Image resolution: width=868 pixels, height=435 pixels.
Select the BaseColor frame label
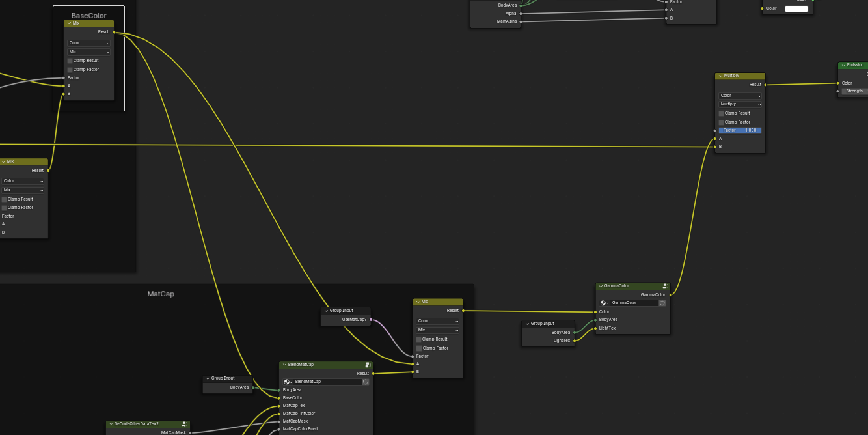[88, 16]
